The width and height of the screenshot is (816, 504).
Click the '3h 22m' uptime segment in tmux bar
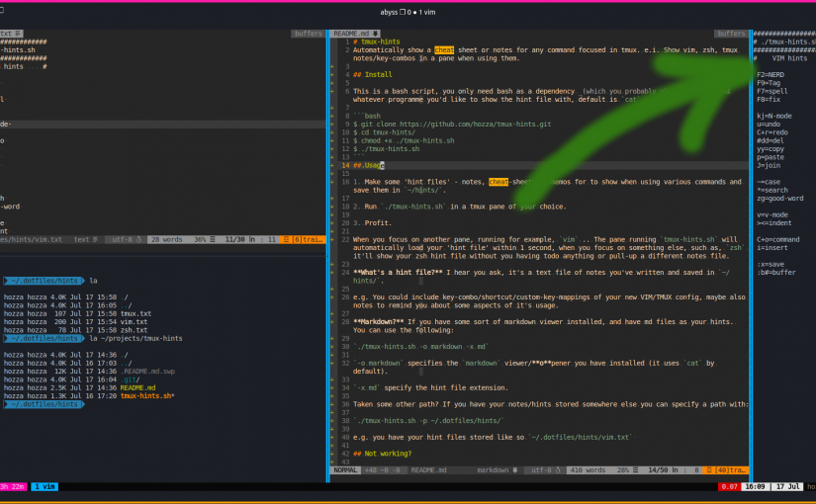13,487
